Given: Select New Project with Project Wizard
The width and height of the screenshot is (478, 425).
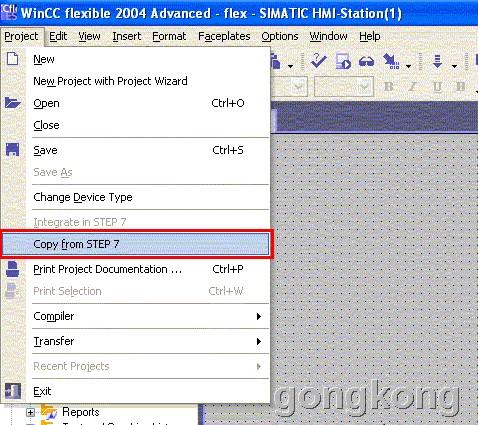Looking at the screenshot, I should point(135,81).
